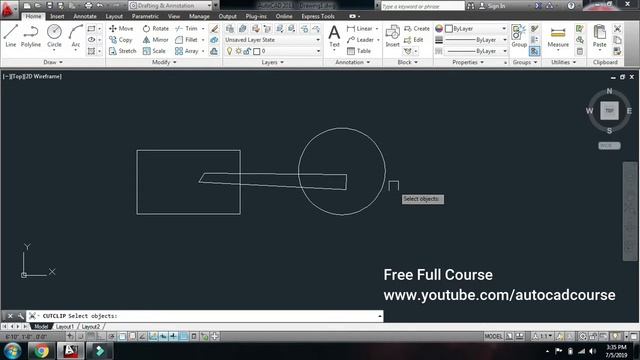Viewport: 640px width, 360px height.
Task: Open the Manage ribbon tab
Action: tap(199, 16)
